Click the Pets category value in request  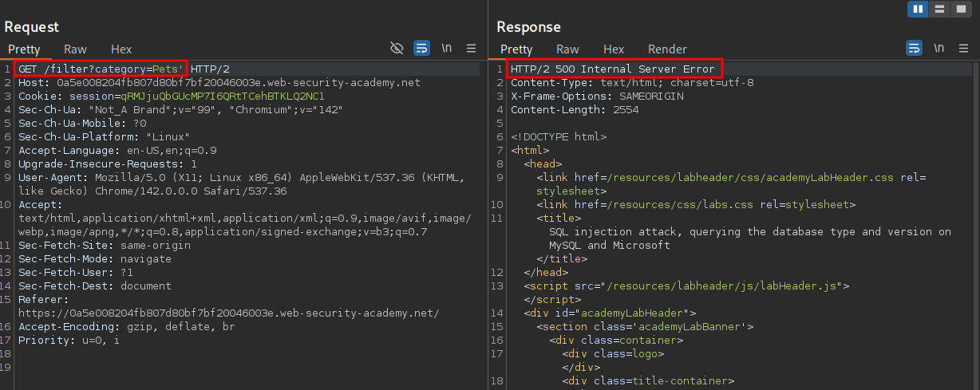pyautogui.click(x=168, y=69)
